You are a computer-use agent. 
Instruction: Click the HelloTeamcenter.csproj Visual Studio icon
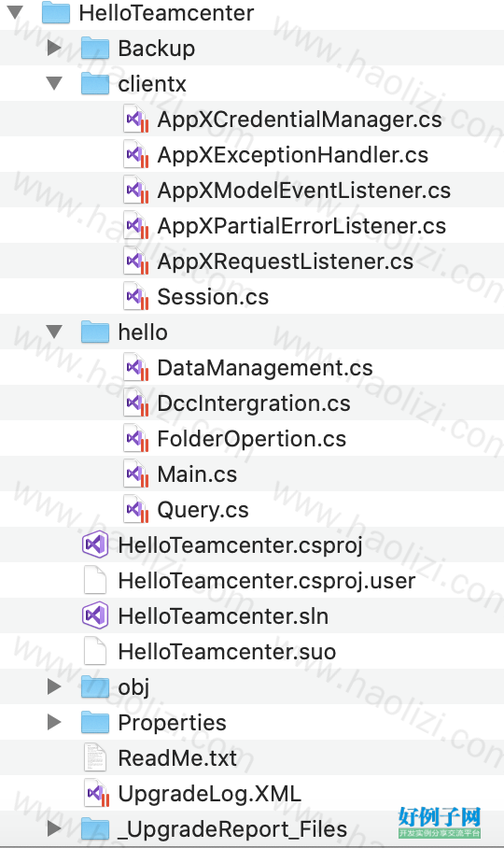pos(95,544)
